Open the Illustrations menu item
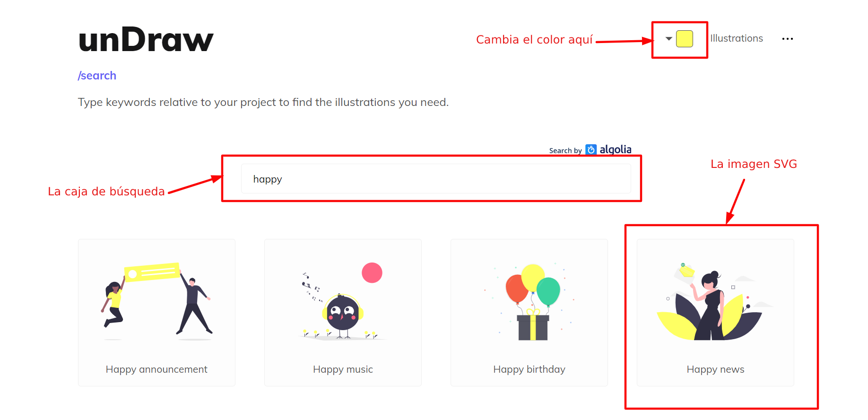 (x=736, y=38)
